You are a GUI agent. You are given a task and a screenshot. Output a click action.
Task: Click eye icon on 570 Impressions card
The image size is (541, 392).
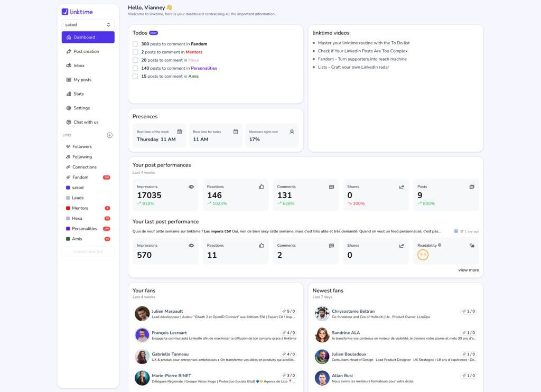[x=191, y=246]
